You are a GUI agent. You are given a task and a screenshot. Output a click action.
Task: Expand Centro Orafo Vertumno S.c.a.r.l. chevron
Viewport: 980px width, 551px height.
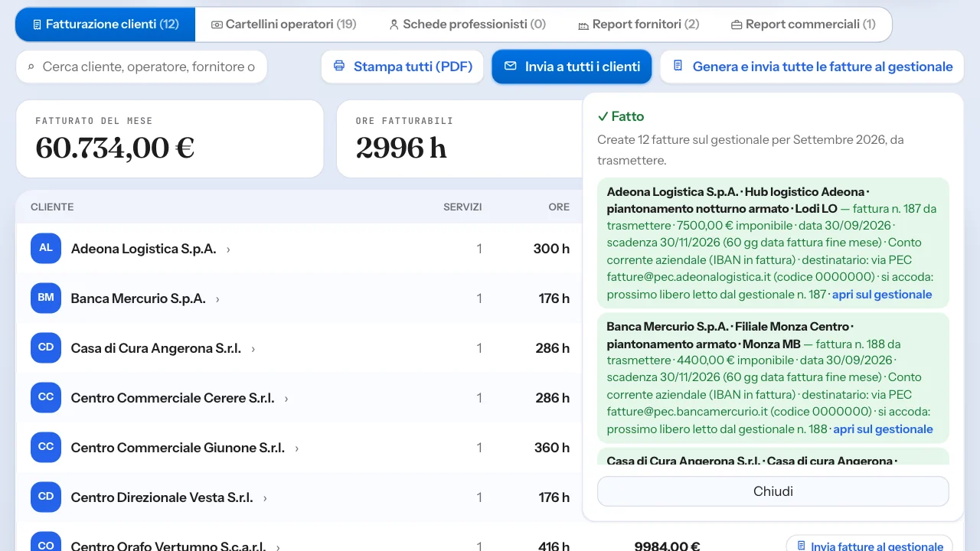pos(278,546)
